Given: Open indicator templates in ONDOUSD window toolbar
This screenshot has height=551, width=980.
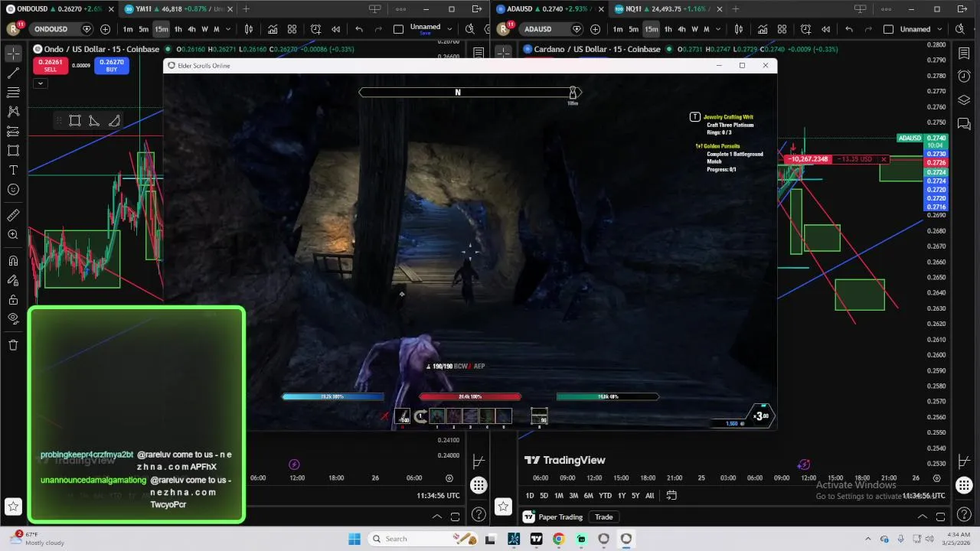Looking at the screenshot, I should 292,29.
